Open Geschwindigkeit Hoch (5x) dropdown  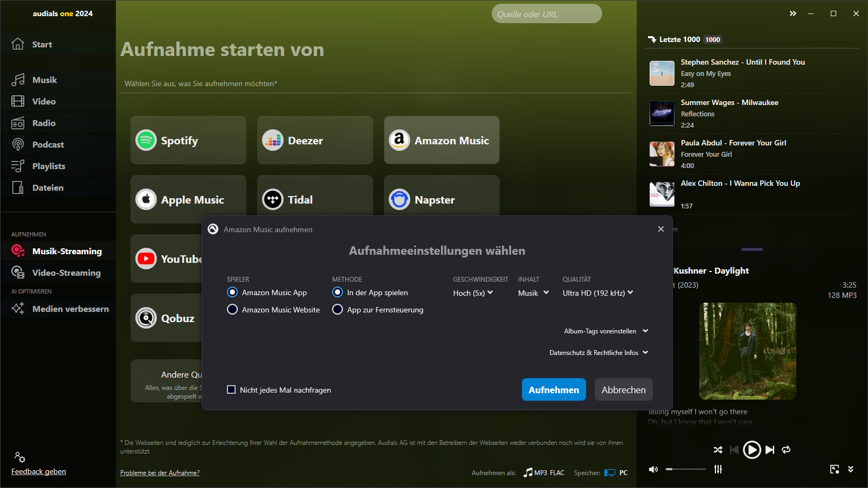[x=473, y=293]
